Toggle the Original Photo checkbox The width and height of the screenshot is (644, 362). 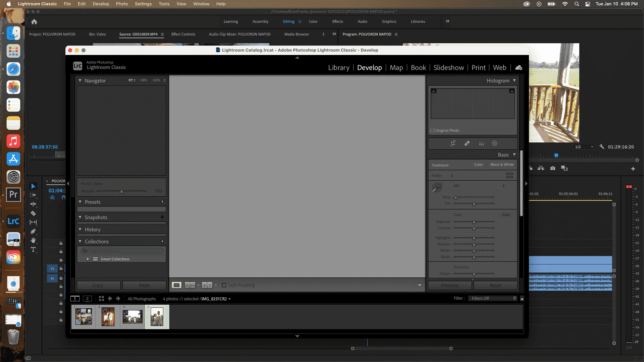coord(433,131)
